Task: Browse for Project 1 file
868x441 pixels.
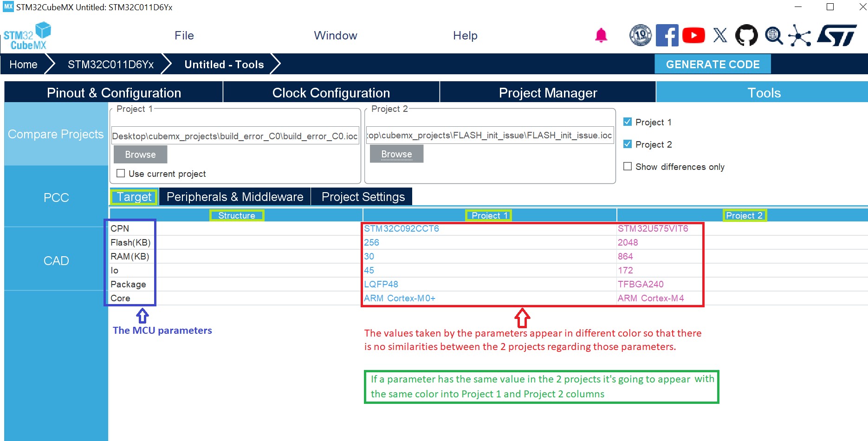Action: click(x=140, y=155)
